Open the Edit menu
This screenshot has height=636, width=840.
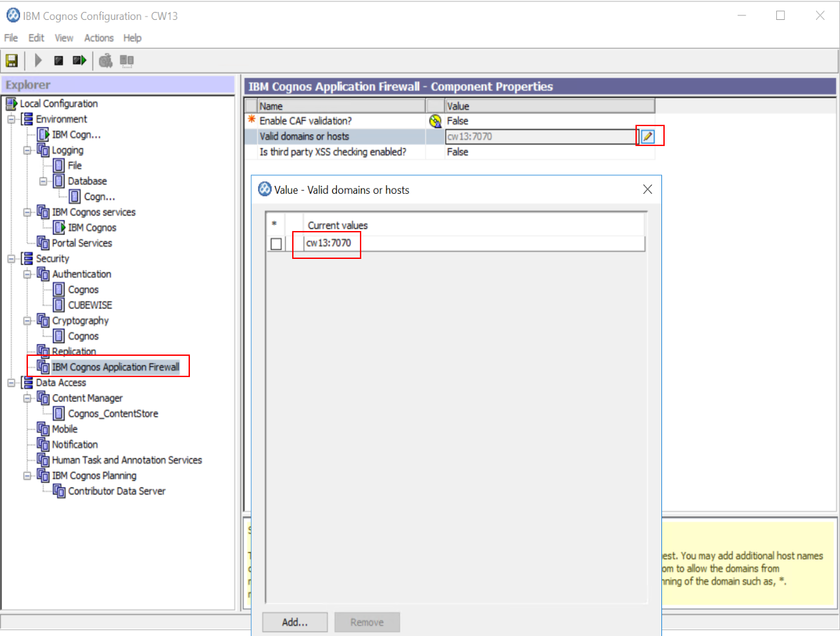tap(36, 38)
